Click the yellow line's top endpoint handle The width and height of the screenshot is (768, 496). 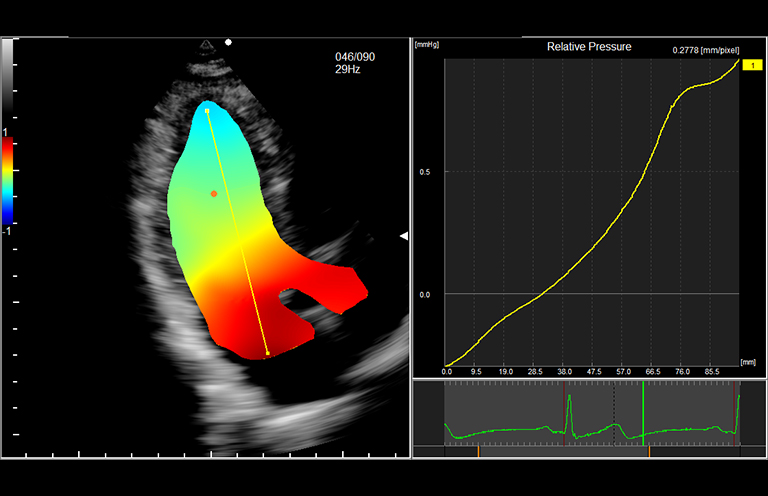point(207,110)
